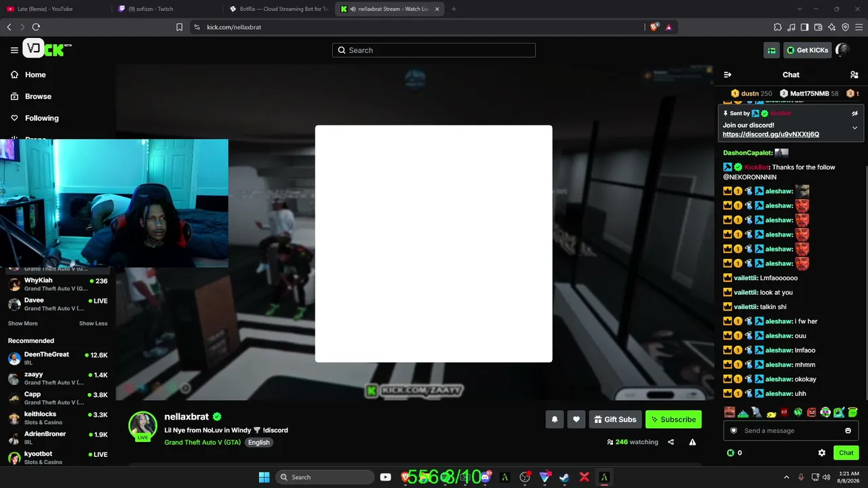Viewport: 868px width, 488px height.
Task: Open Windows Start menu
Action: (264, 477)
